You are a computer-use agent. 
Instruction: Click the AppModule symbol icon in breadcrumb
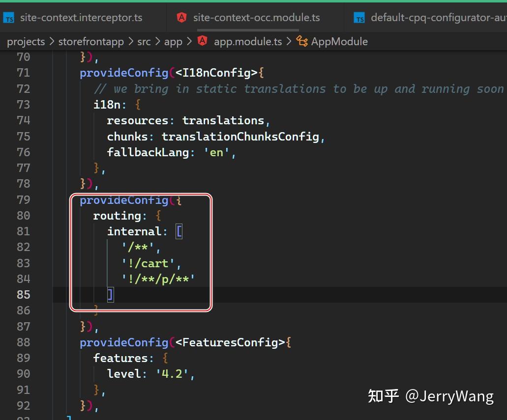303,41
